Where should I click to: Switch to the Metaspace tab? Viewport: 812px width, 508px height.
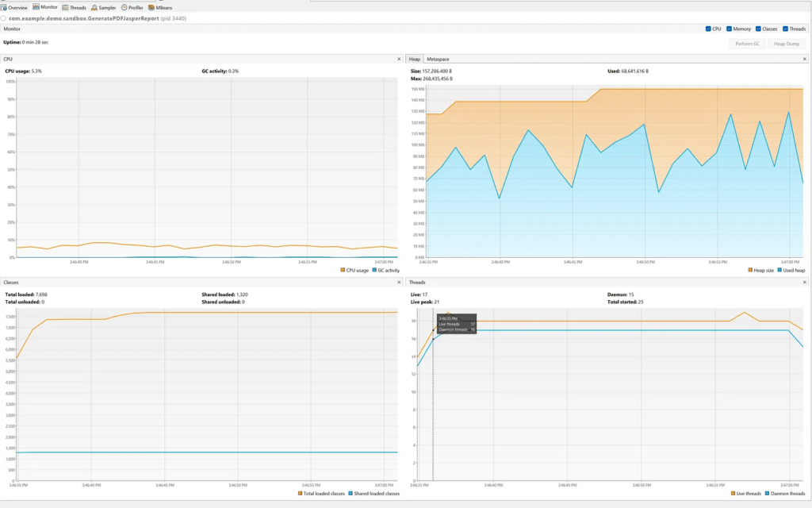pyautogui.click(x=437, y=60)
